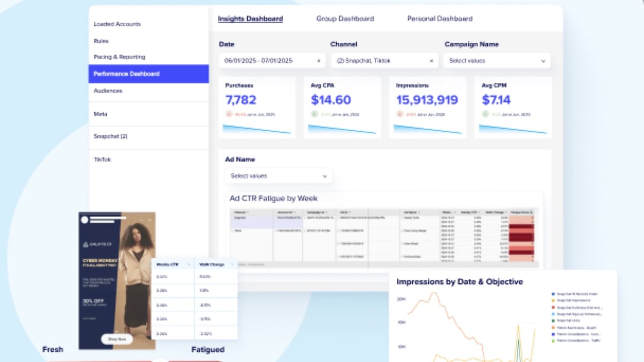Screen dimensions: 644x362
Task: Click the green trend indicator on the Avg CPA card
Action: [316, 114]
